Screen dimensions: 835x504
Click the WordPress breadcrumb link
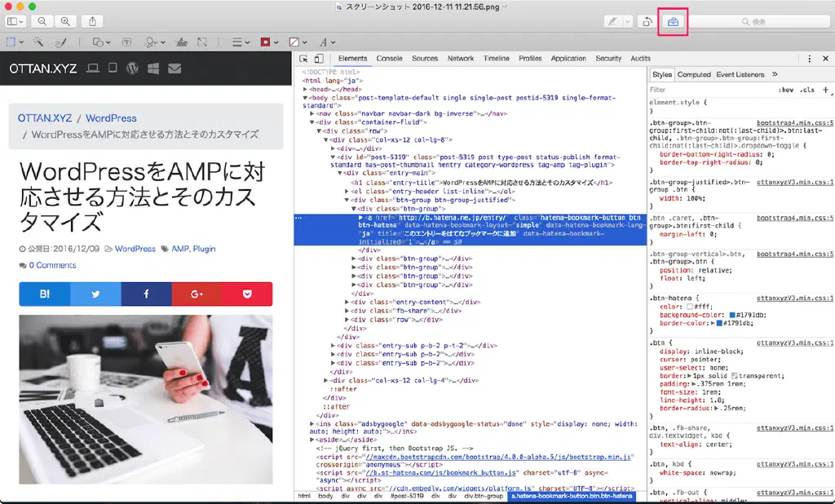point(111,118)
